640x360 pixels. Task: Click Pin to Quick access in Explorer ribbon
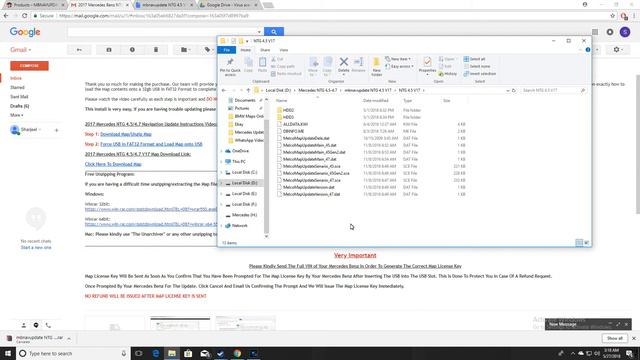coord(230,66)
